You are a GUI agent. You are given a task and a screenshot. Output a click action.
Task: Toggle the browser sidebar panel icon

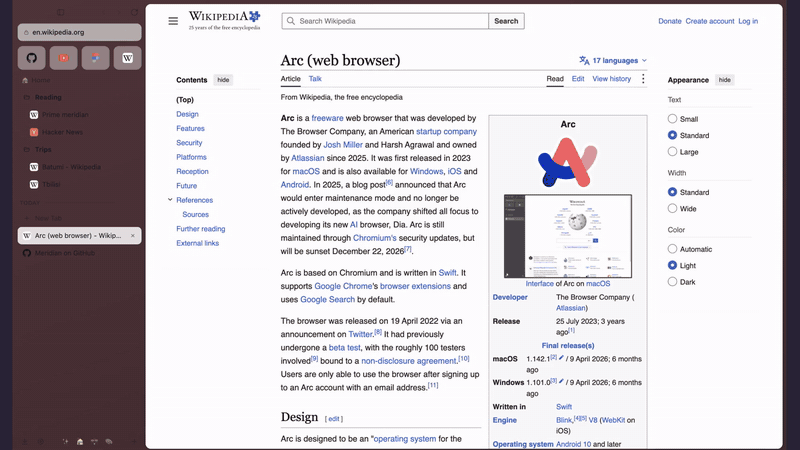point(60,12)
